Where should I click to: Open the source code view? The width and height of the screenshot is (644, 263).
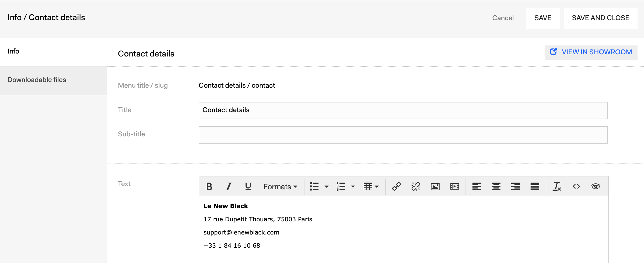point(576,186)
